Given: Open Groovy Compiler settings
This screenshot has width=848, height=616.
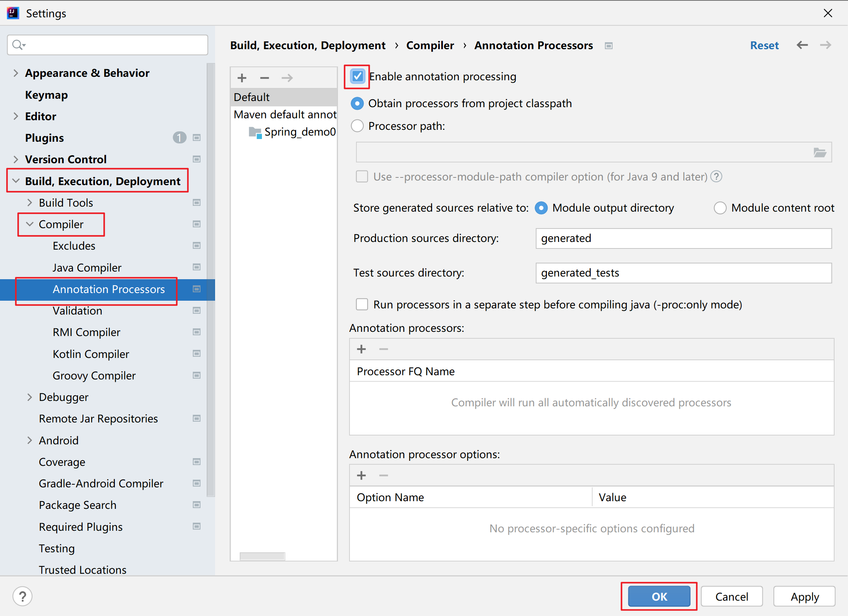Looking at the screenshot, I should tap(94, 375).
